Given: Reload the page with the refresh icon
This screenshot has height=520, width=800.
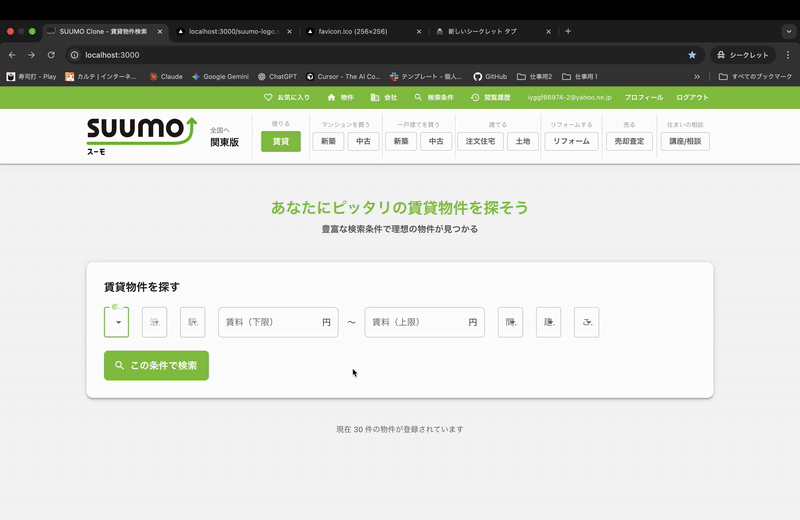Looking at the screenshot, I should click(51, 55).
